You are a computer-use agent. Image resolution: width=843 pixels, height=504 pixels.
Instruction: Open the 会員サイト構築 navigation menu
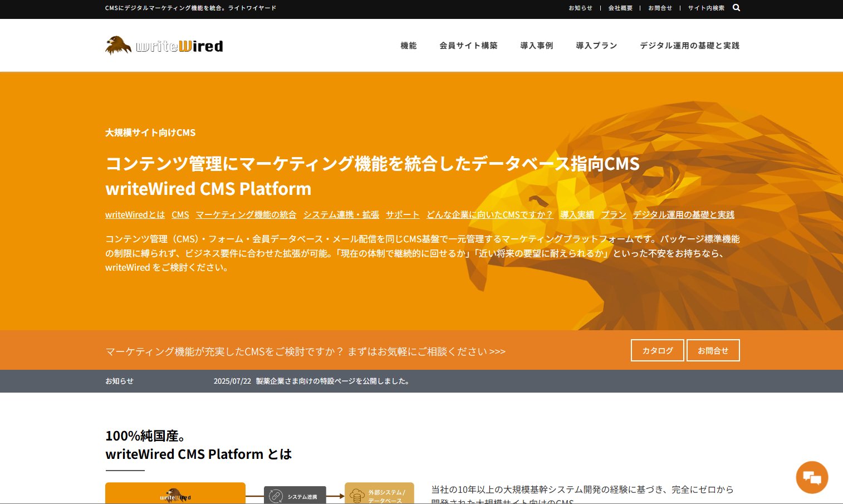point(468,46)
